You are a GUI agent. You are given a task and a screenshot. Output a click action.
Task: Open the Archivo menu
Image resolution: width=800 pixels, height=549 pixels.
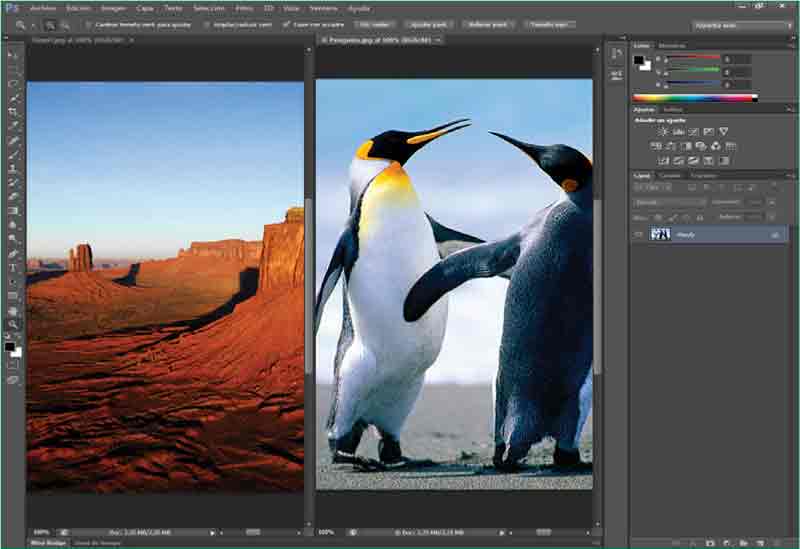[x=42, y=7]
